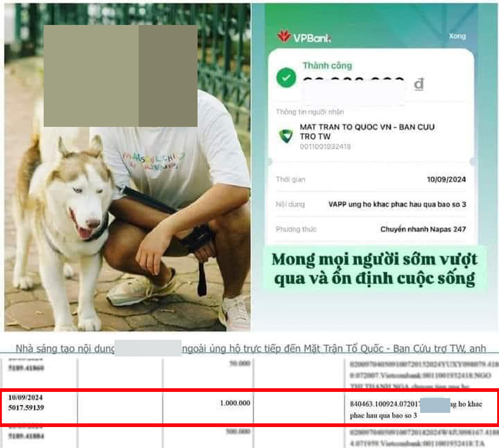Select the highlighted 1.000.000 amount cell
Viewport: 499px width, 448px height.
click(208, 407)
